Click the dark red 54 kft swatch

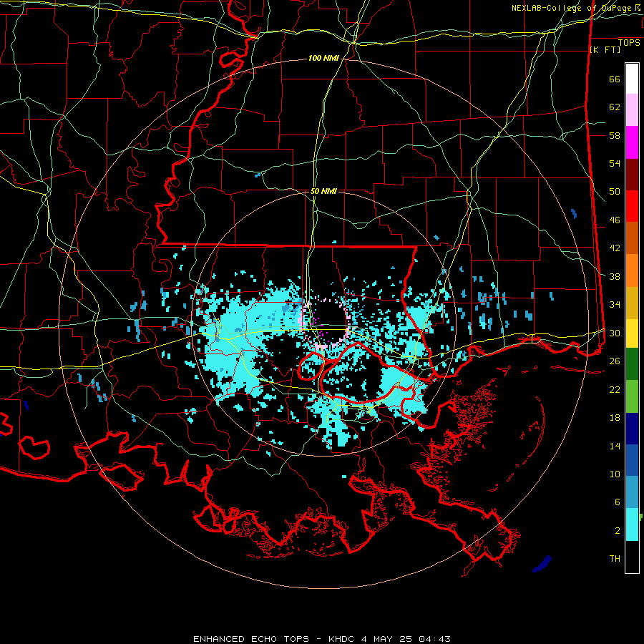pos(632,175)
